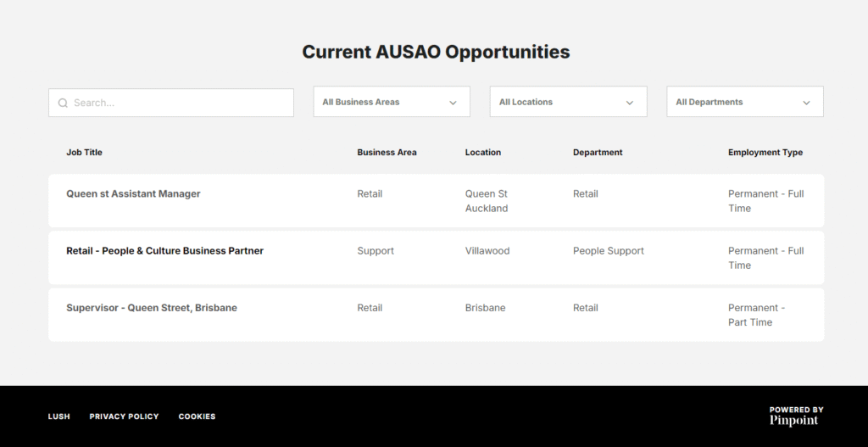Open the Queen st Assistant Manager job
This screenshot has height=447, width=868.
tap(133, 194)
